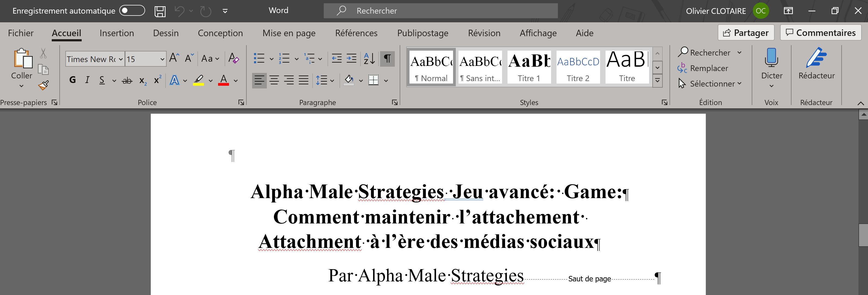Open the Révision tab

pos(484,33)
